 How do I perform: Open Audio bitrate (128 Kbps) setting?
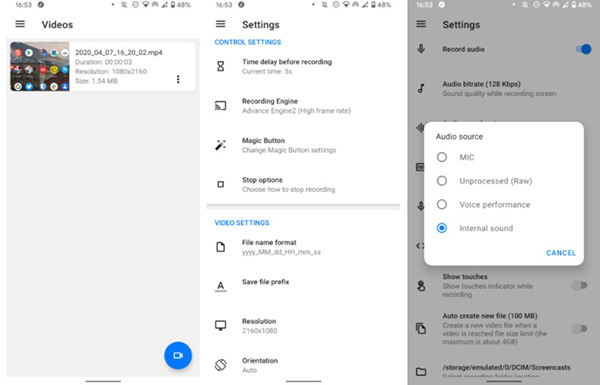504,88
